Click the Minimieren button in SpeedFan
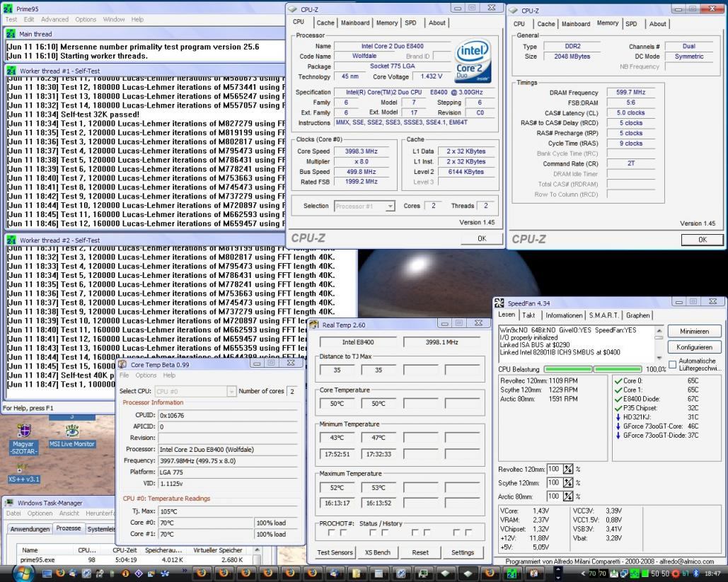The height and width of the screenshot is (582, 728). coord(695,331)
